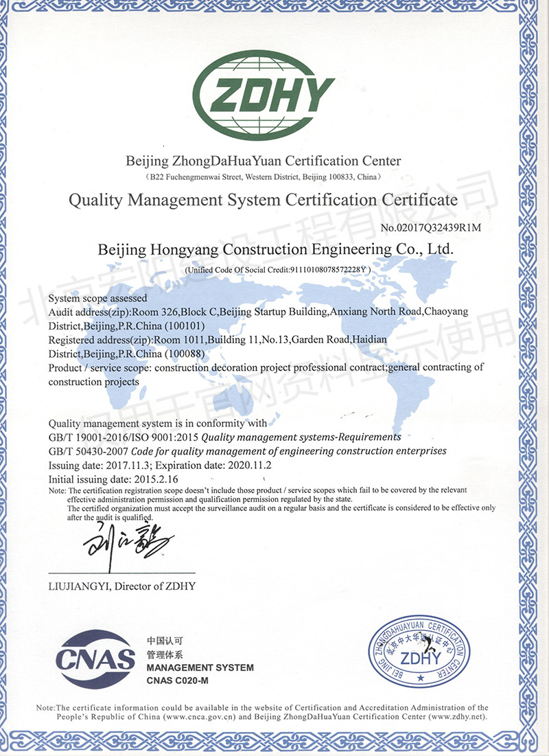Image resolution: width=549 pixels, height=756 pixels.
Task: Click "Issuing date: 2017.11.3; Expiration date: 2020.11.2"
Action: [160, 466]
